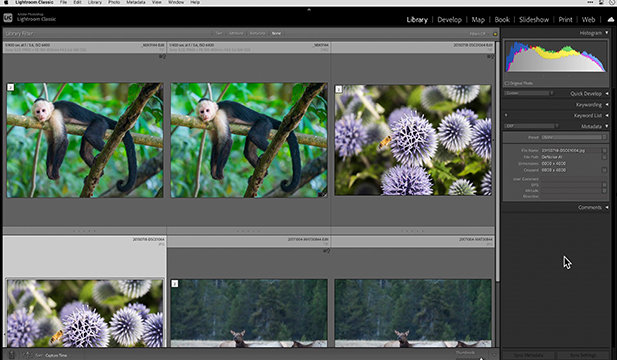The width and height of the screenshot is (617, 360).
Task: Switch to the Map module
Action: pos(478,20)
